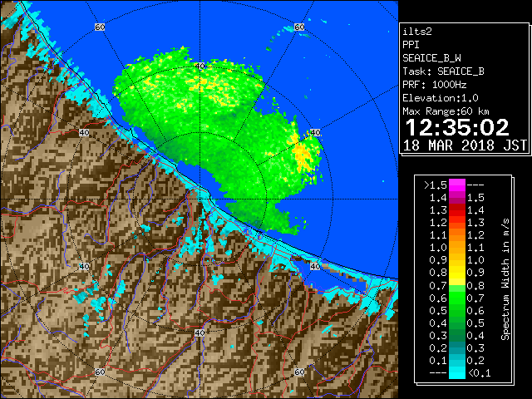Select the 'Elevation:1.0' text
Screen dimensions: 532x399
click(x=441, y=98)
